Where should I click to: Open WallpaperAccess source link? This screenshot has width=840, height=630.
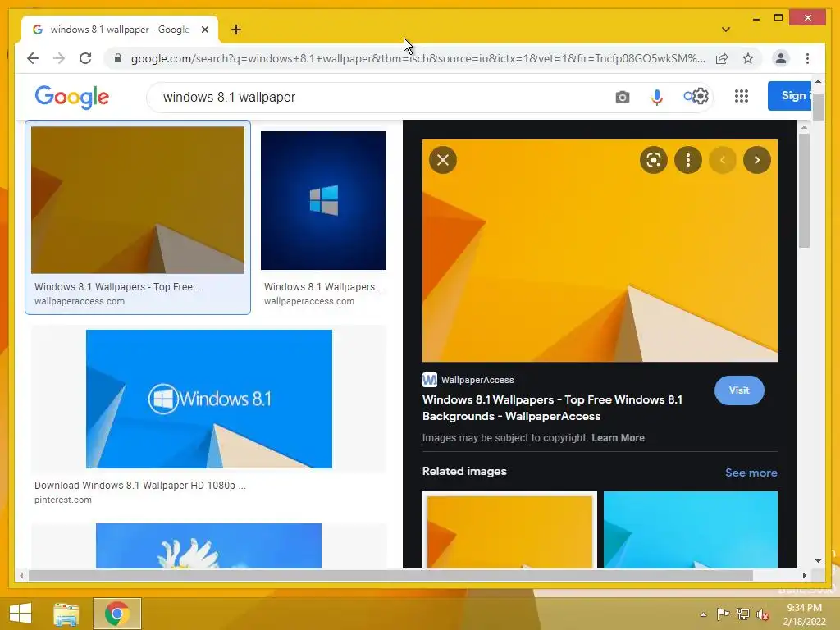[468, 380]
